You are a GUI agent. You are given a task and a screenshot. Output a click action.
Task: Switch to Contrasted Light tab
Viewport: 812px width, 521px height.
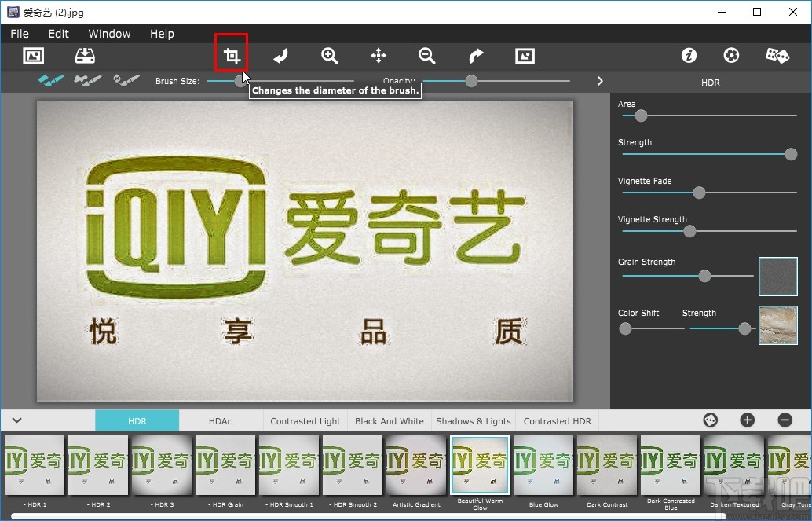pyautogui.click(x=305, y=421)
